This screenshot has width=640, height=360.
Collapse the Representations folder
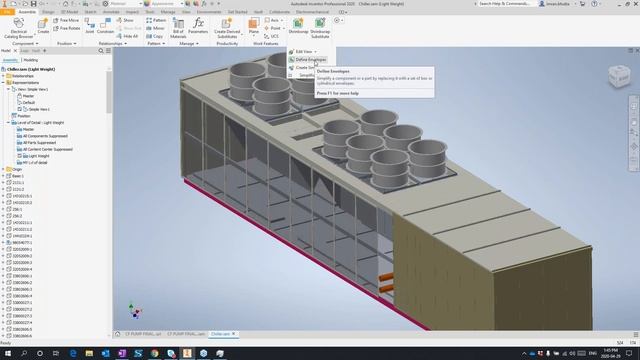[3, 82]
